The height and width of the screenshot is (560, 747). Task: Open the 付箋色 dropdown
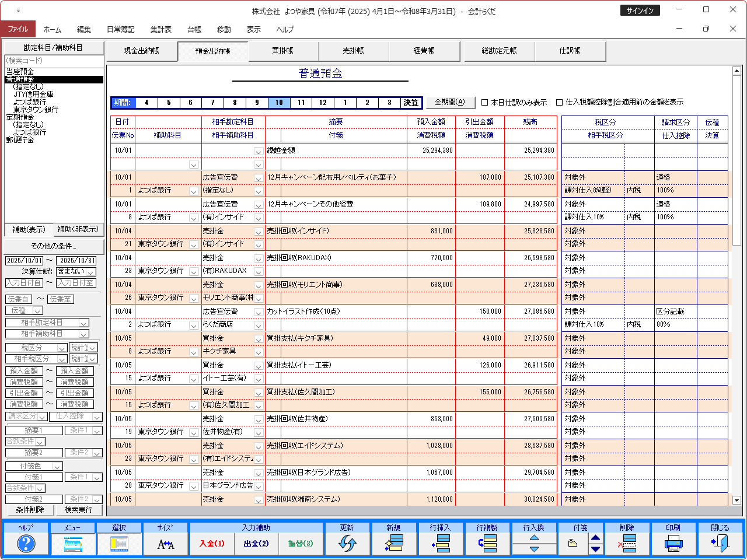pyautogui.click(x=57, y=467)
